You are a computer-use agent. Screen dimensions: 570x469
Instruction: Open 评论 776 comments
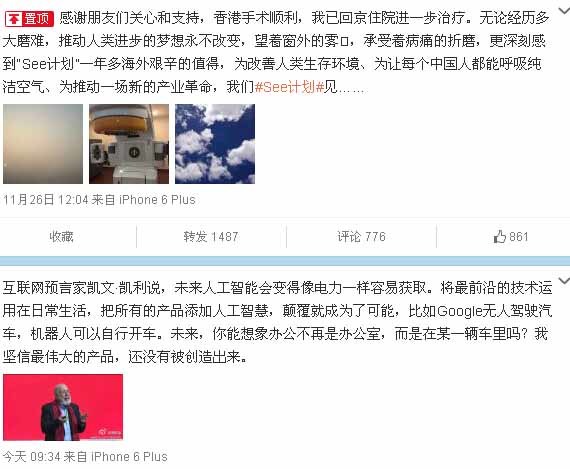coord(361,237)
